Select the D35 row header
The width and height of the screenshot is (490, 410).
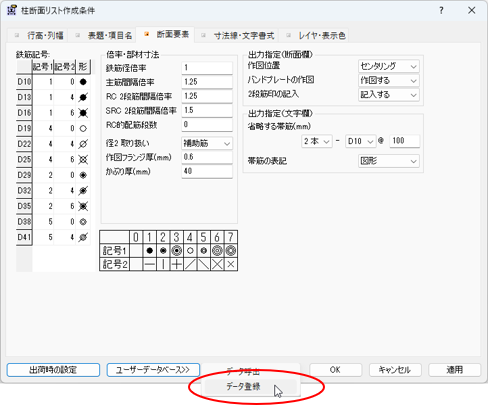click(x=24, y=206)
